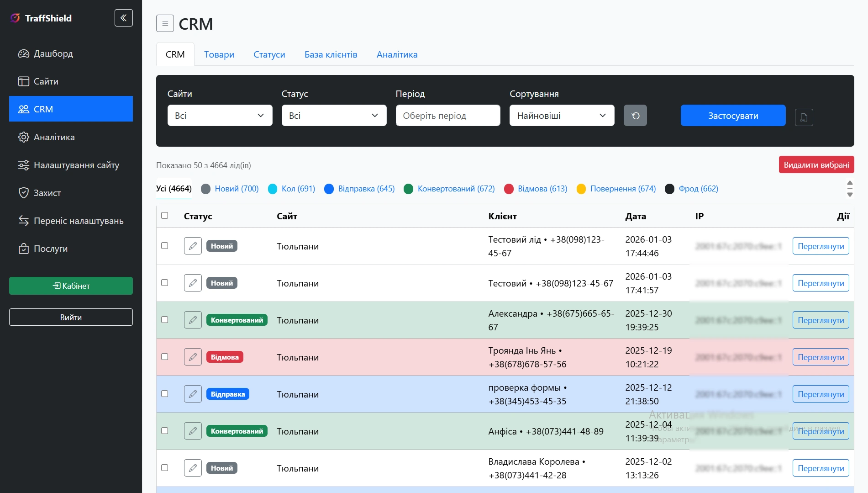The height and width of the screenshot is (493, 868).
Task: Open the Сайти filter dropdown
Action: [x=220, y=116]
